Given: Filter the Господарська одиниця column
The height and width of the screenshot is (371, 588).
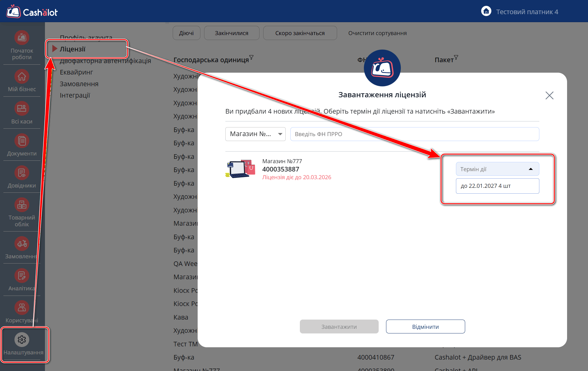Looking at the screenshot, I should pos(252,57).
